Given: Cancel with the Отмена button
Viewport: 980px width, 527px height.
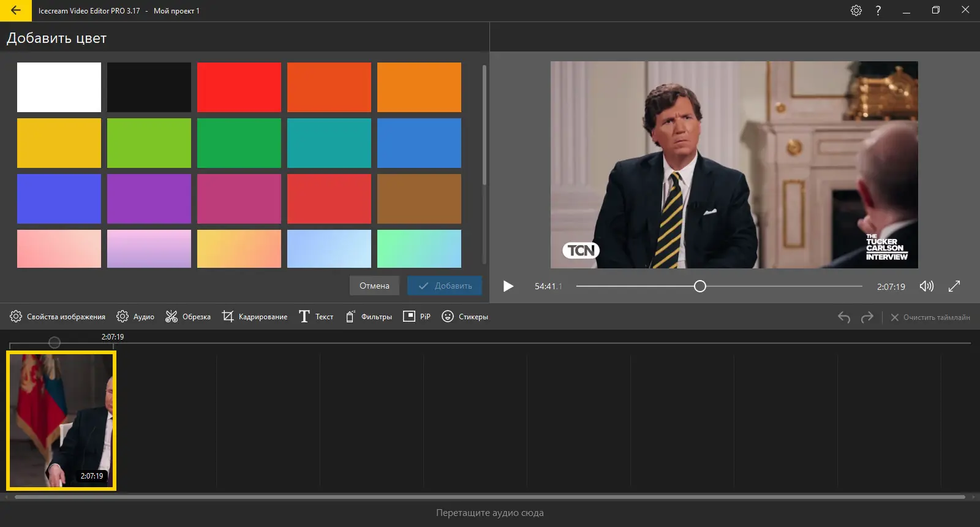Looking at the screenshot, I should tap(374, 286).
